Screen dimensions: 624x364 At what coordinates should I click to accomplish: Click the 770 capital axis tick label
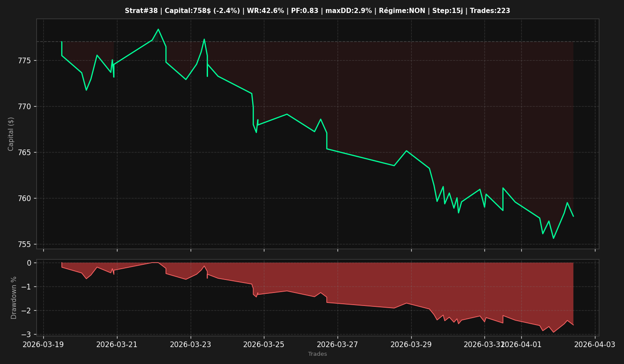pos(25,106)
